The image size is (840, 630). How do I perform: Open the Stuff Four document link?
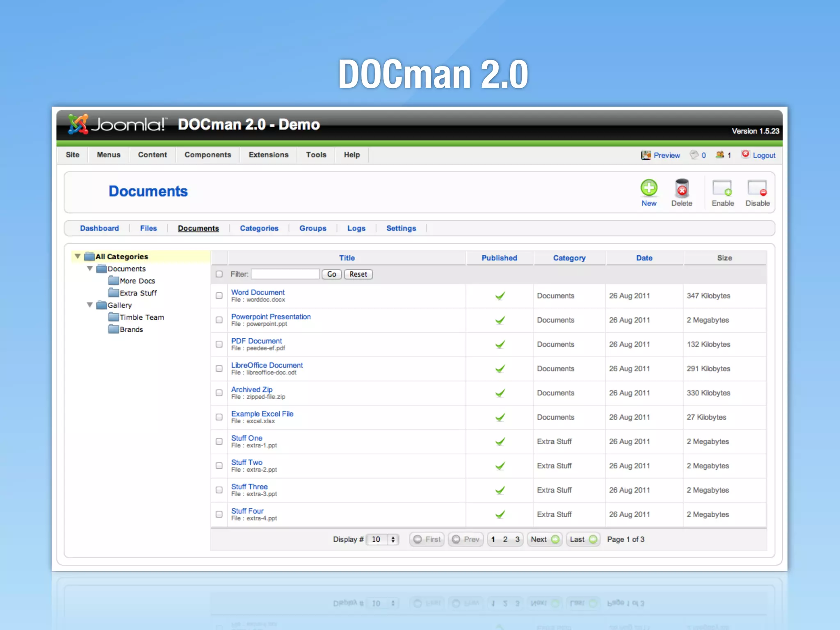[x=247, y=511]
